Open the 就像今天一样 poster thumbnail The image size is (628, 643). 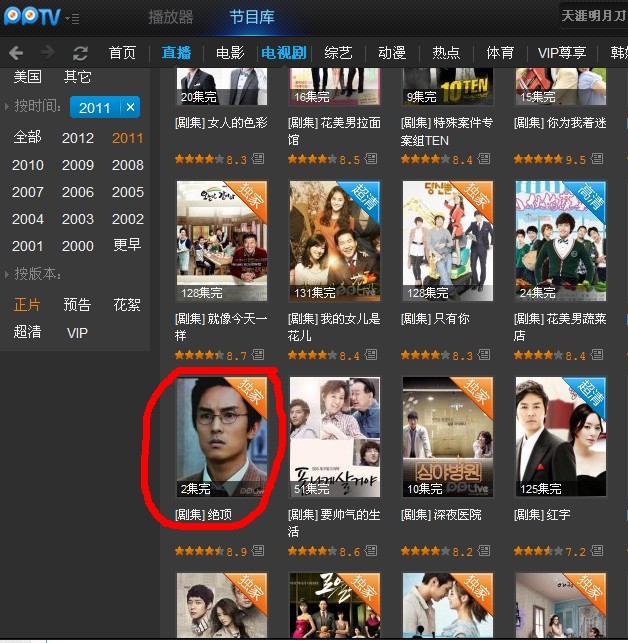pyautogui.click(x=222, y=241)
